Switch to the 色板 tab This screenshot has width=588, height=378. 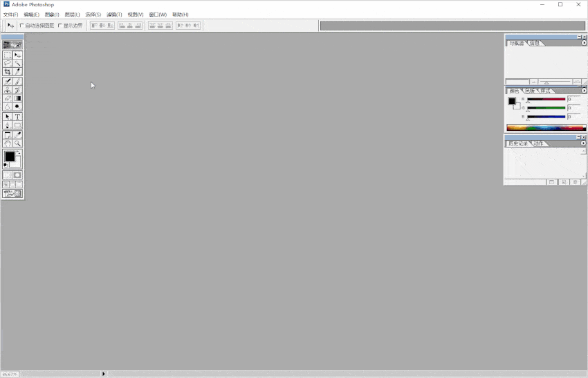529,91
